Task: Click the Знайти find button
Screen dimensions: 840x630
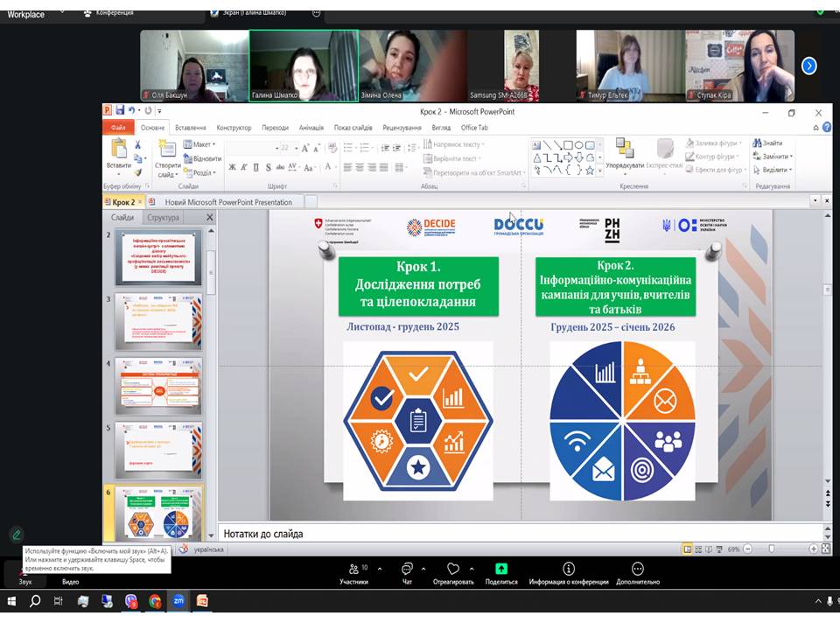Action: (771, 143)
